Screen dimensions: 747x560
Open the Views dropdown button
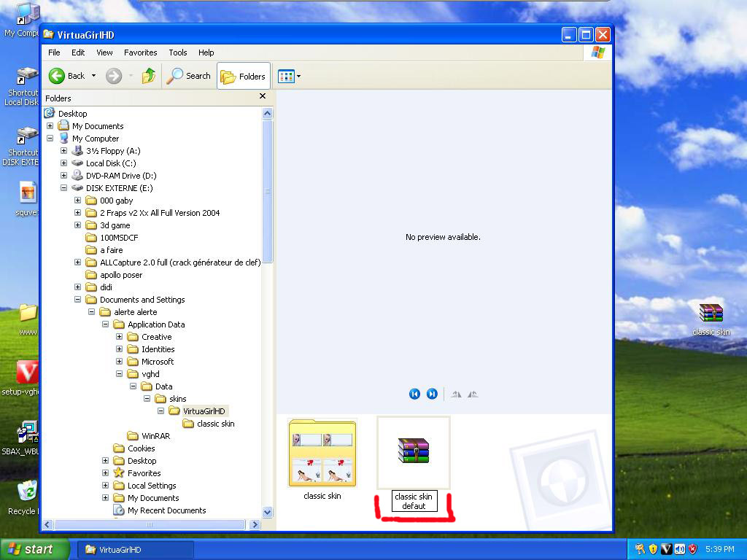pos(289,76)
